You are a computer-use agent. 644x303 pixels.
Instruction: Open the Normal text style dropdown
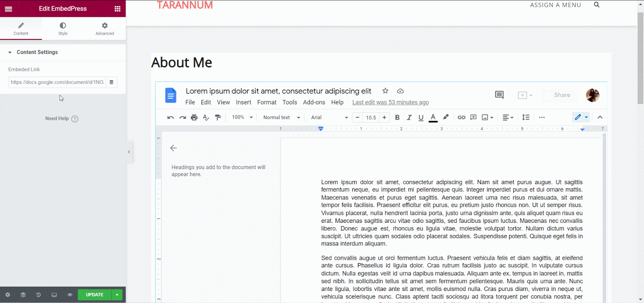pyautogui.click(x=282, y=117)
